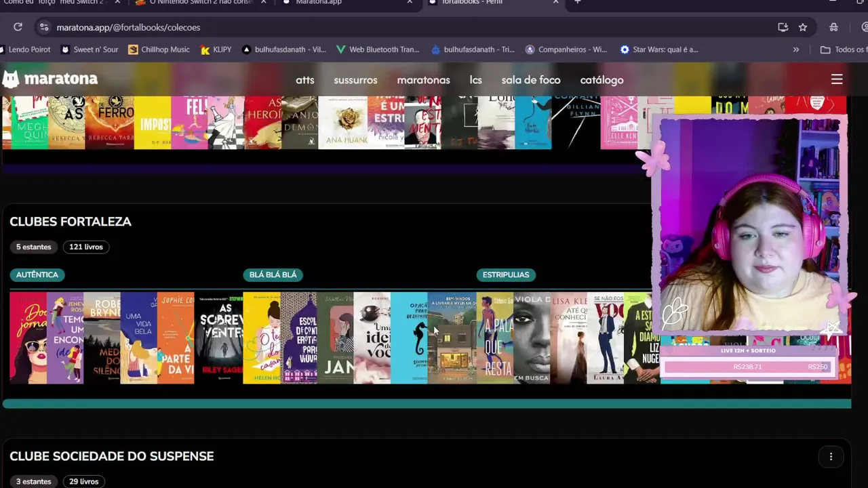
Task: Open lcs navigation item
Action: click(x=476, y=80)
